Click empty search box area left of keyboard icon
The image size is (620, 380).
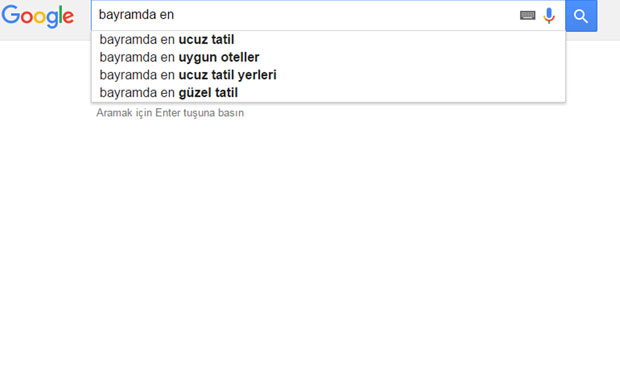[x=346, y=15]
